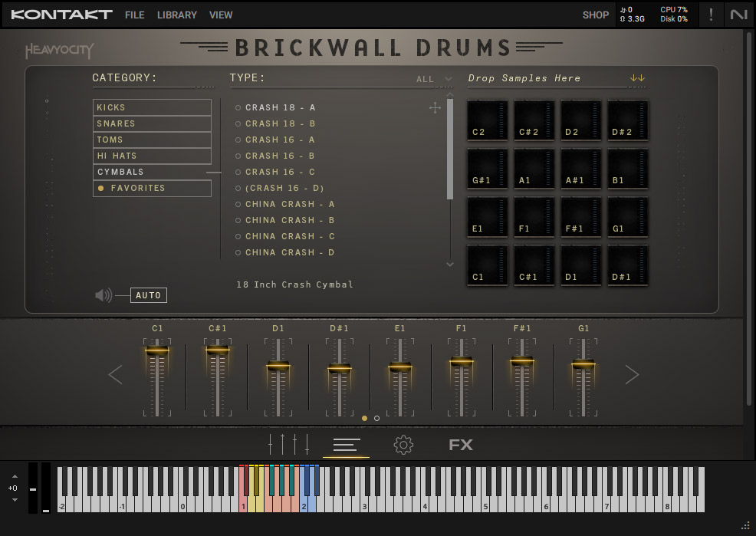Viewport: 756px width, 536px height.
Task: Select the F#1 drum pad
Action: pos(581,217)
